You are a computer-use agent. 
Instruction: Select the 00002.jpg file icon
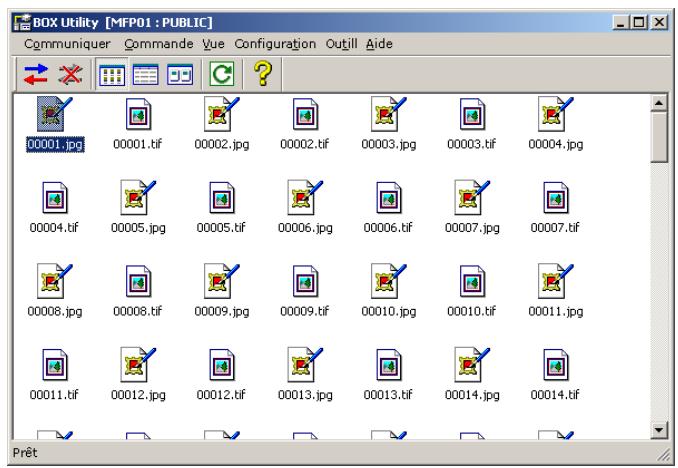(221, 114)
